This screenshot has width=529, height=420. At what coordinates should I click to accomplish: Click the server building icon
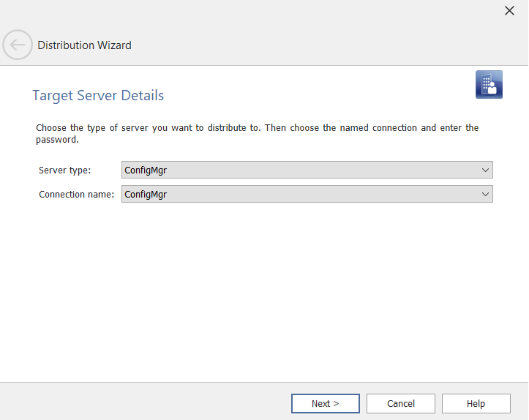(x=489, y=85)
